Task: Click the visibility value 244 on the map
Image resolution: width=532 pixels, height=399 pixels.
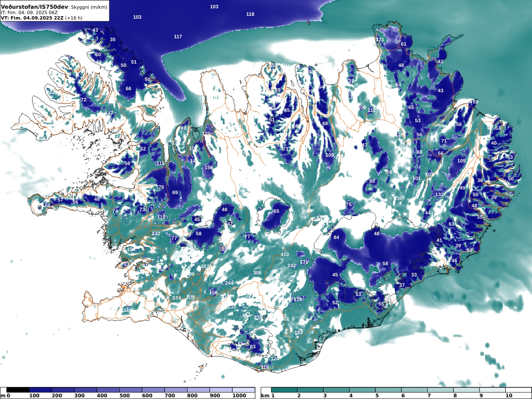Action: [x=229, y=283]
